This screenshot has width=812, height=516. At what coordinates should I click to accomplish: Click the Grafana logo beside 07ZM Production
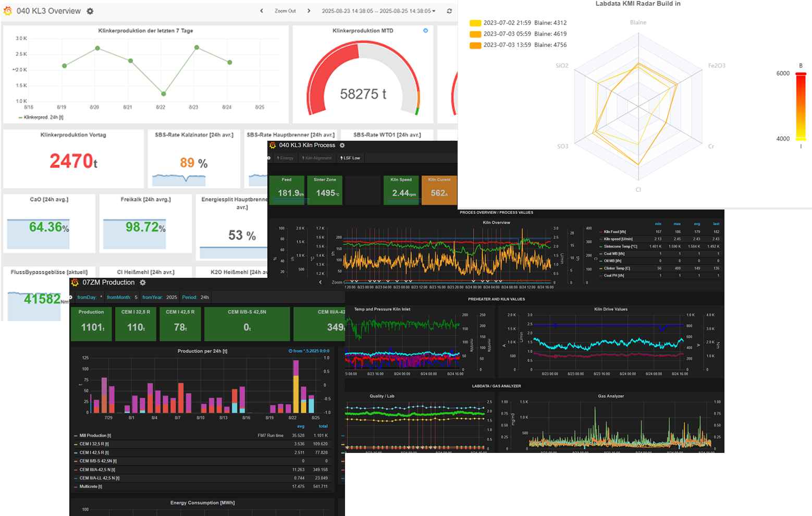tap(75, 282)
